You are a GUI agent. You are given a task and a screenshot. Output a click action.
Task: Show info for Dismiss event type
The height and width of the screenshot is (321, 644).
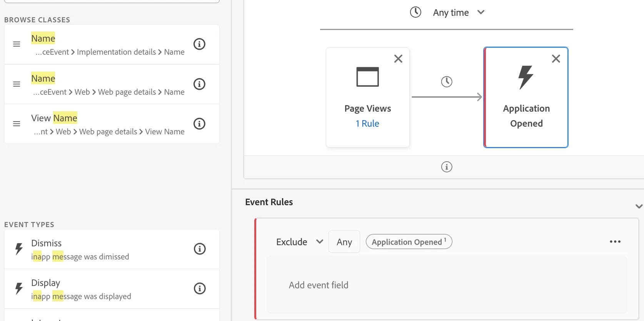coord(200,249)
